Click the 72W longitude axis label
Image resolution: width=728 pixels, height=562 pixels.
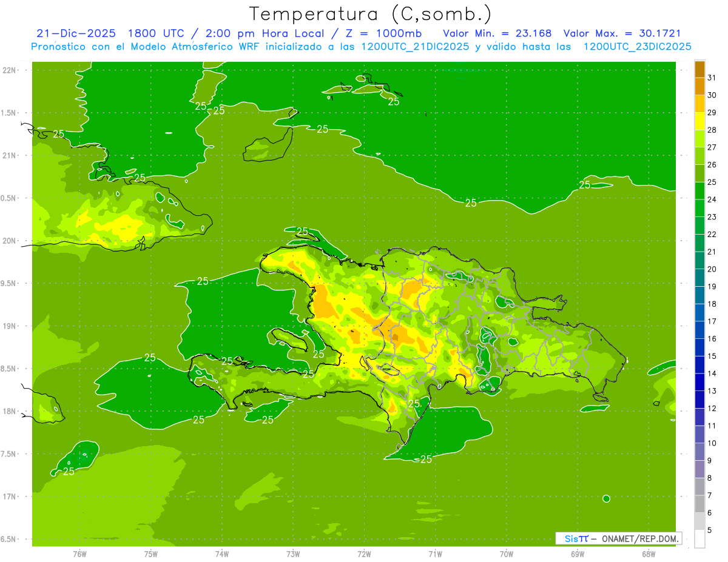pos(364,554)
